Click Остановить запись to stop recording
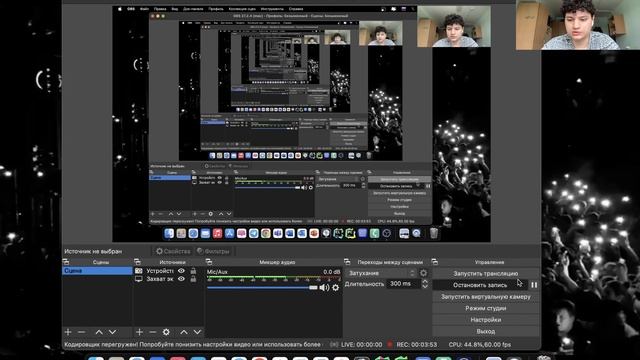Screen dimensions: 640x360 click(480, 285)
